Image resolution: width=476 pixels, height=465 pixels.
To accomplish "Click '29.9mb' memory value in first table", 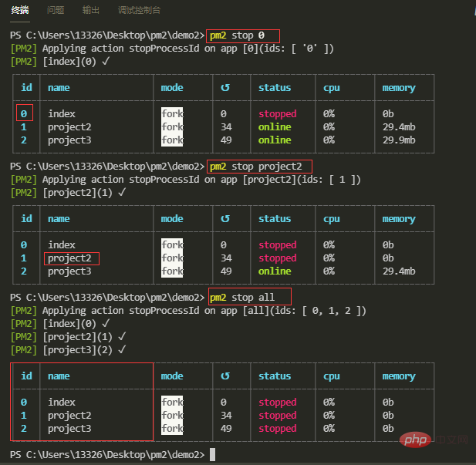I will pyautogui.click(x=399, y=140).
